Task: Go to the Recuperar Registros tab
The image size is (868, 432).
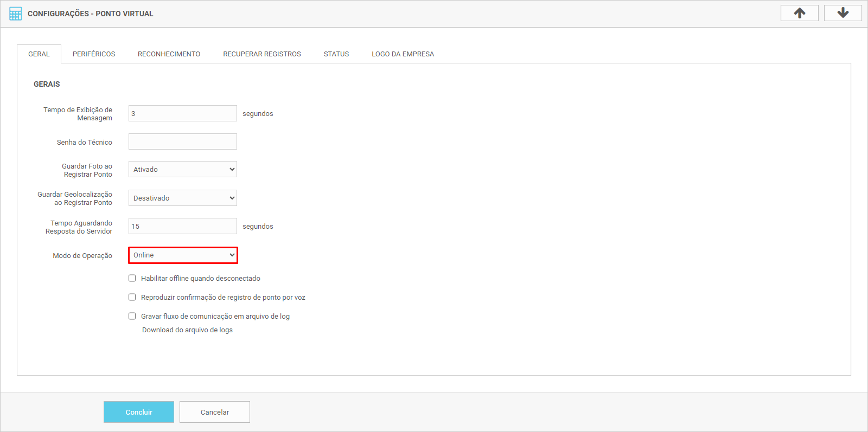Action: tap(262, 54)
